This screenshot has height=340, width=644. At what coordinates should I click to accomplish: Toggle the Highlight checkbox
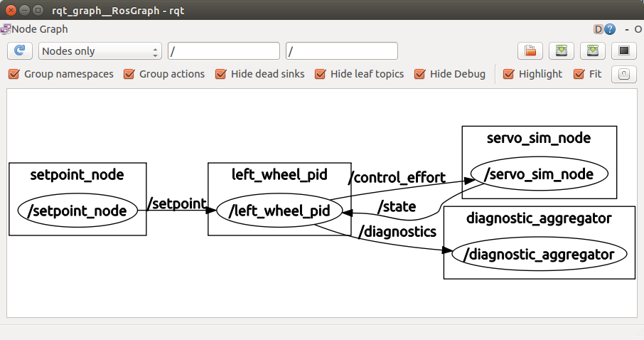point(509,74)
